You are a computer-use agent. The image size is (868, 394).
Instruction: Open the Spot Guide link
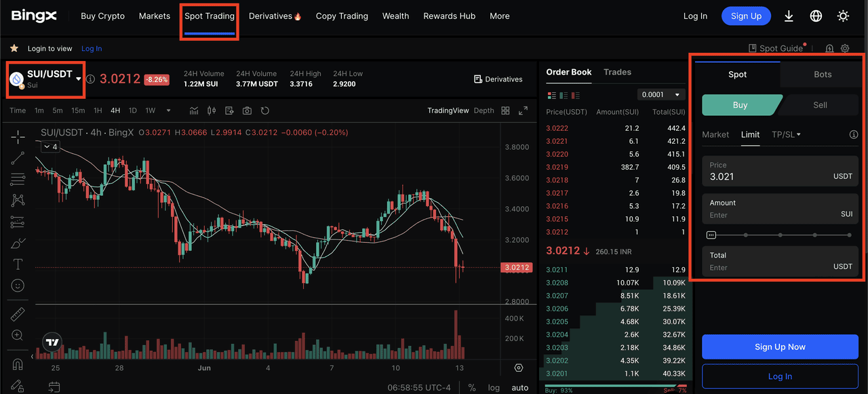click(776, 48)
